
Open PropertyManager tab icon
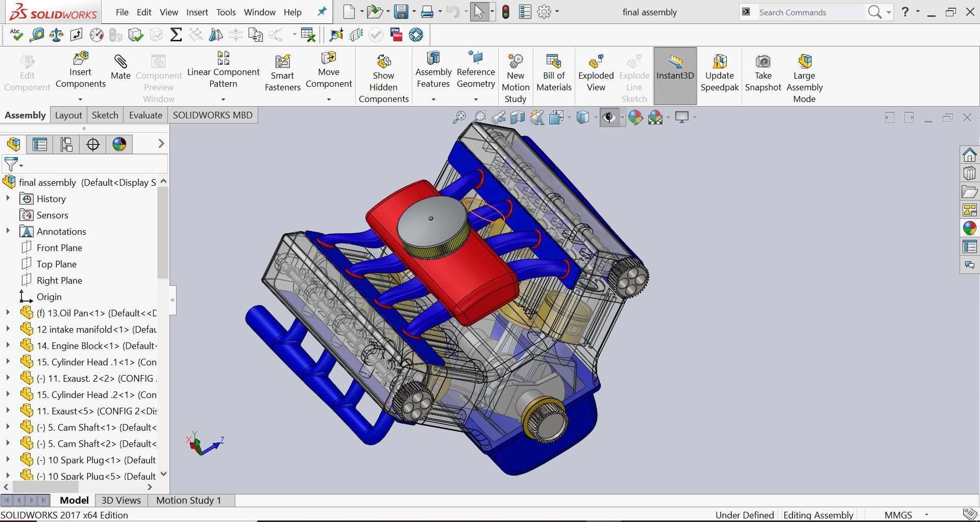[40, 144]
